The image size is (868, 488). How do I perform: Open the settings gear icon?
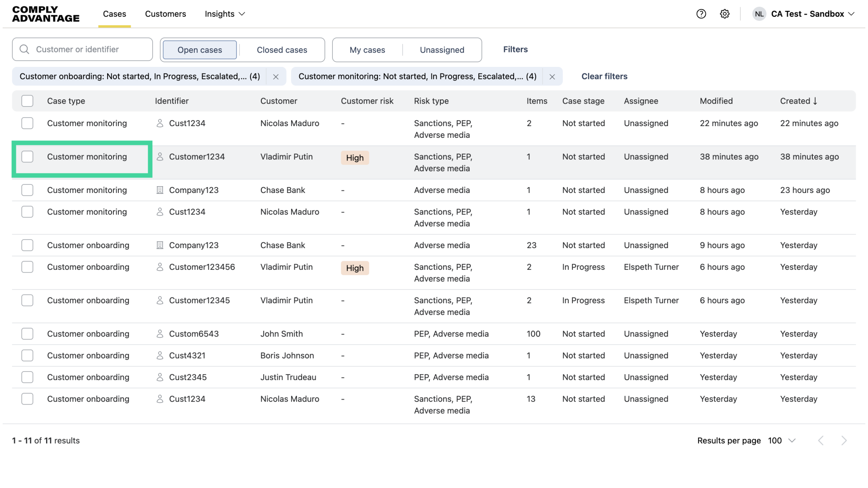point(725,14)
